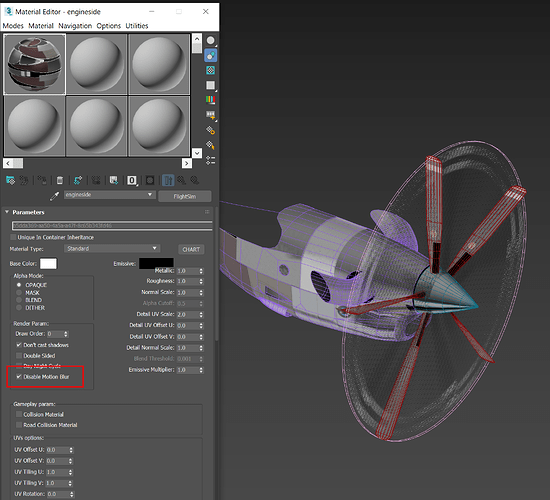Open the Material/Map Navigator icon
This screenshot has height=500, width=550.
[210, 160]
